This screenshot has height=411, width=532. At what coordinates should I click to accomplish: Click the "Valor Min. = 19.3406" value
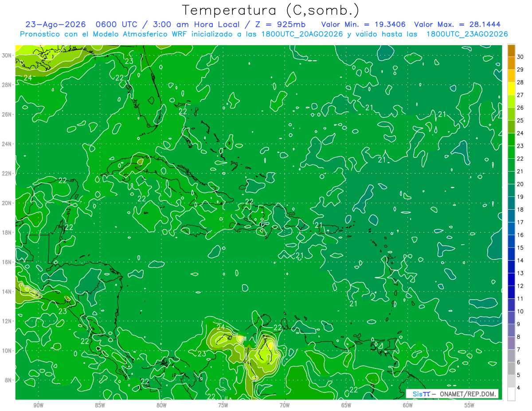click(363, 24)
